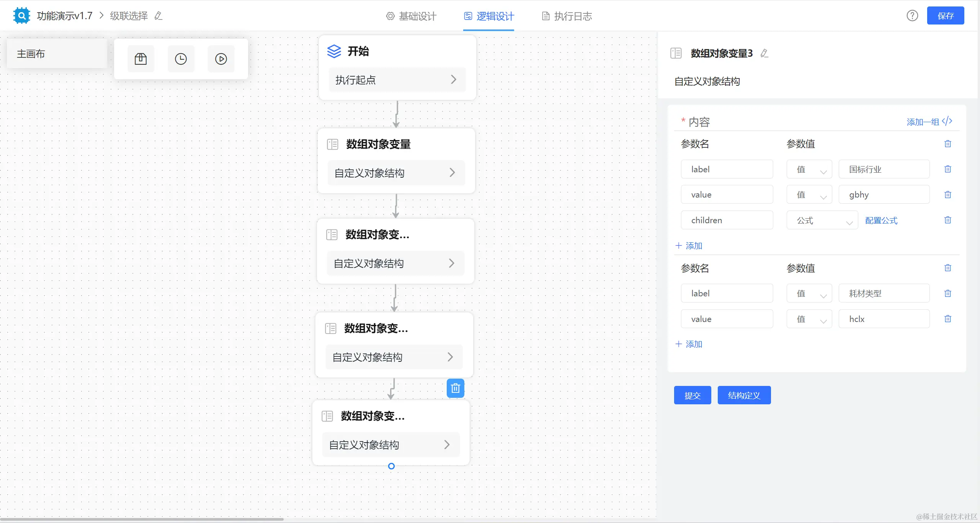
Task: Click the gbhy value input field
Action: pos(884,195)
